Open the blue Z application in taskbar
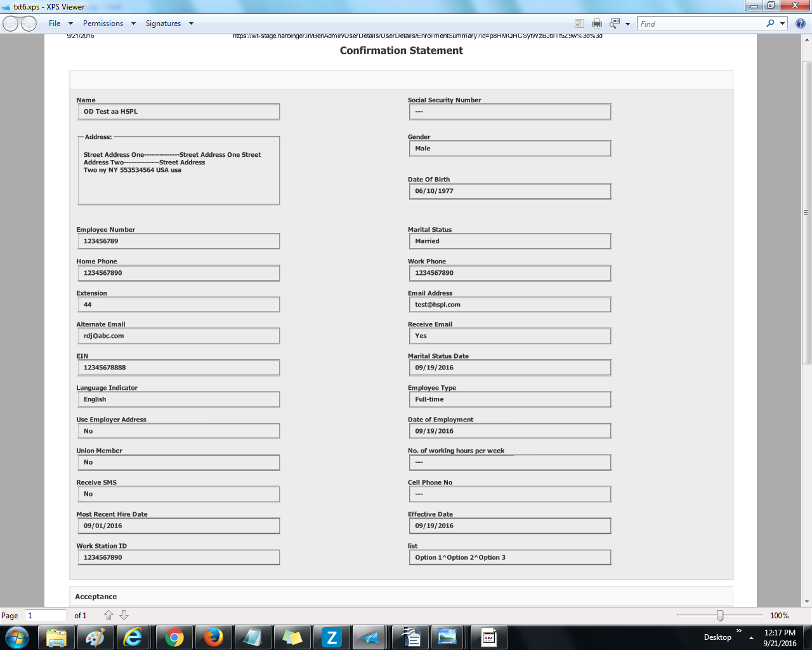Image resolution: width=812 pixels, height=650 pixels. click(331, 637)
